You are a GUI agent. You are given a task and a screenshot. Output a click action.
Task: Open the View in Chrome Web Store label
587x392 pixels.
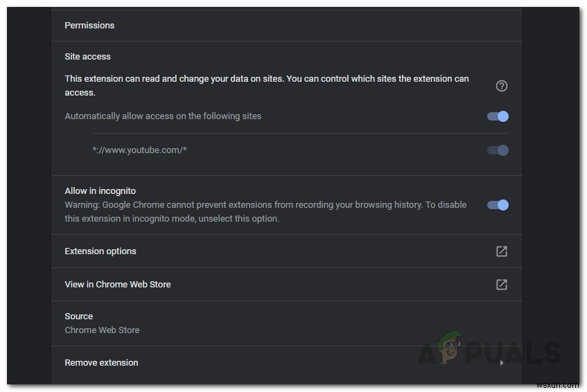pos(118,285)
